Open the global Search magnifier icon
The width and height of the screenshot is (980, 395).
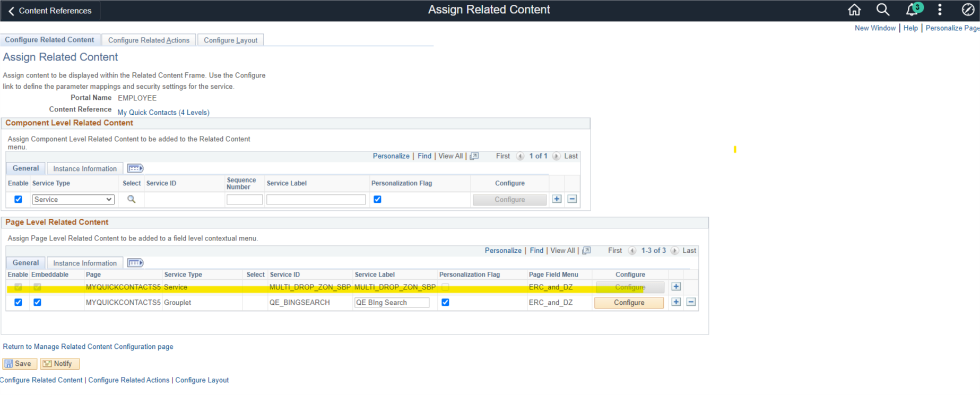click(883, 10)
